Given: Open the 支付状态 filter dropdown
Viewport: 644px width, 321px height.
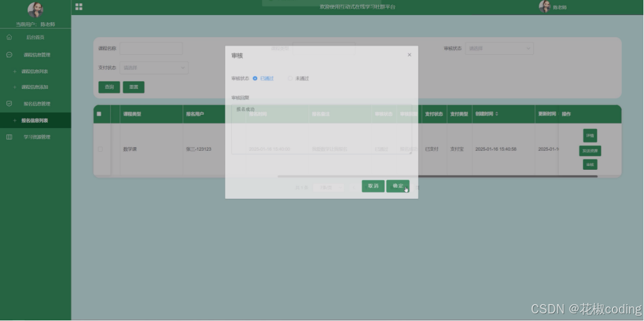Looking at the screenshot, I should click(x=154, y=67).
